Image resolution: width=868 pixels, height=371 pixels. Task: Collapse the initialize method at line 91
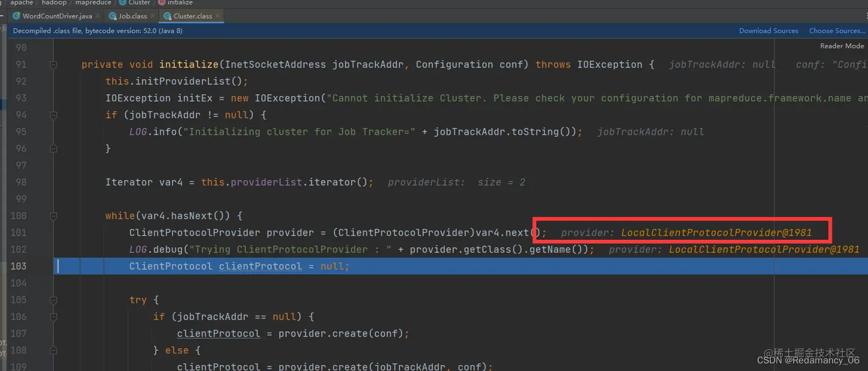click(x=53, y=65)
